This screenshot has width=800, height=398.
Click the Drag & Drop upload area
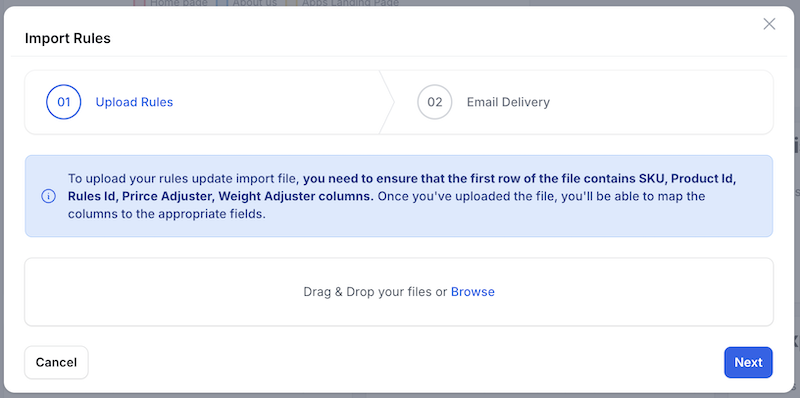click(x=399, y=292)
